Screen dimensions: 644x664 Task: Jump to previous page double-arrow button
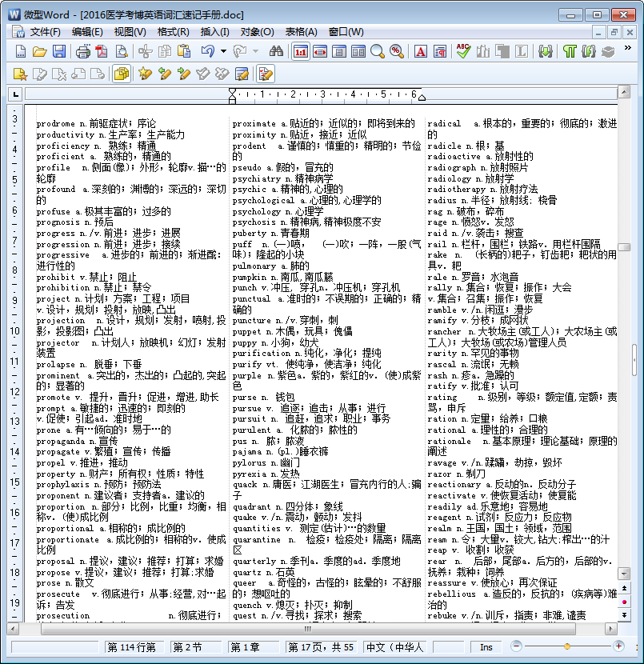[625, 588]
